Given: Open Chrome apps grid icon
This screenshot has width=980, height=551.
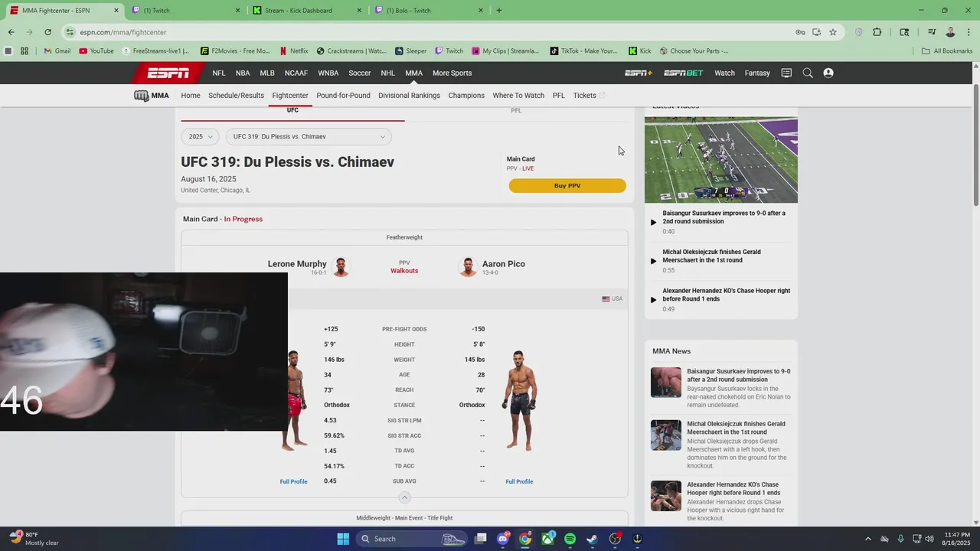Looking at the screenshot, I should [24, 51].
